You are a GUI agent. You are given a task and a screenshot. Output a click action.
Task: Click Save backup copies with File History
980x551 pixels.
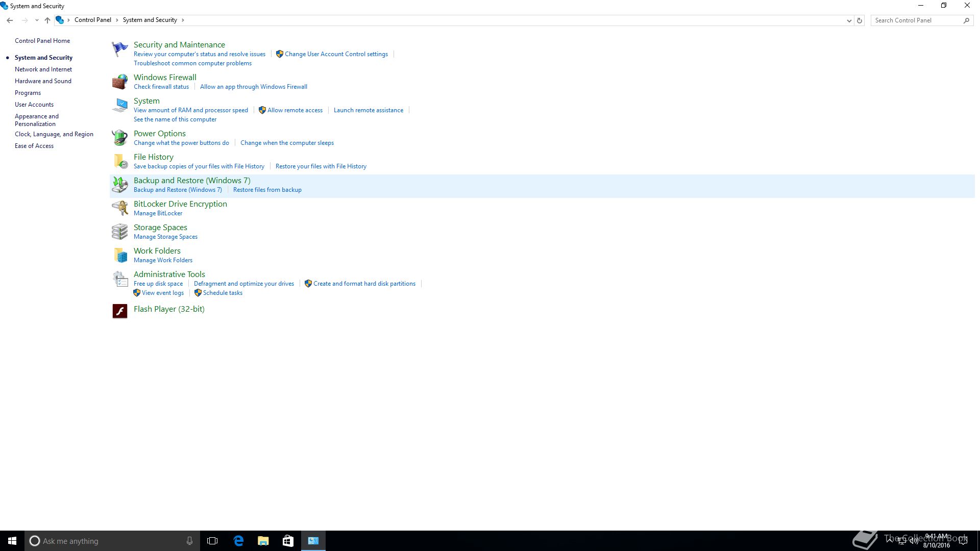click(199, 166)
